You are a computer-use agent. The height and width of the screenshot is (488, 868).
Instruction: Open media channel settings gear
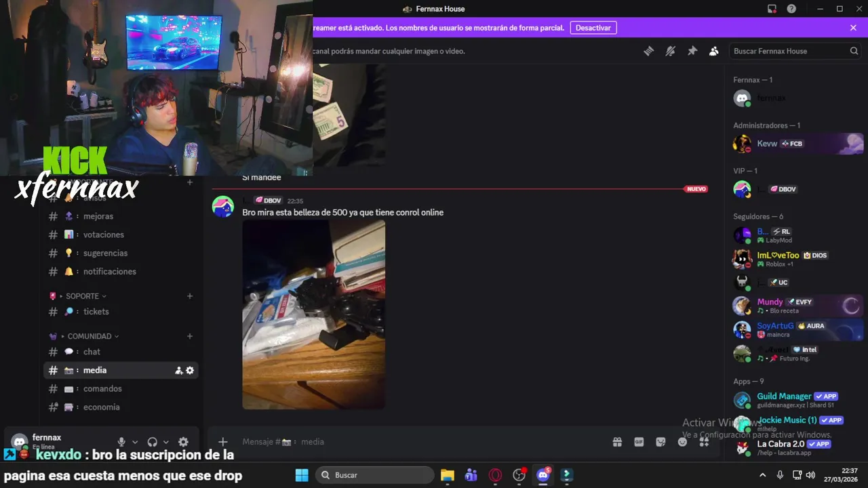(190, 371)
